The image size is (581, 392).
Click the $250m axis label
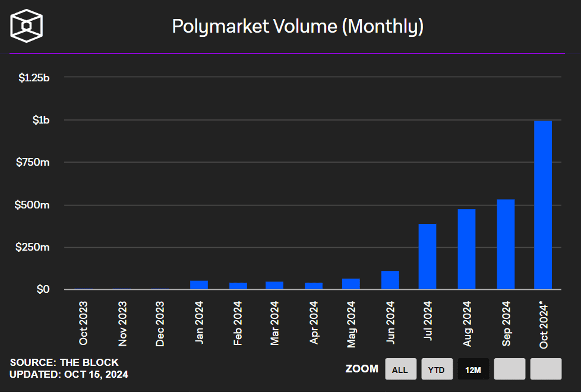pos(32,247)
